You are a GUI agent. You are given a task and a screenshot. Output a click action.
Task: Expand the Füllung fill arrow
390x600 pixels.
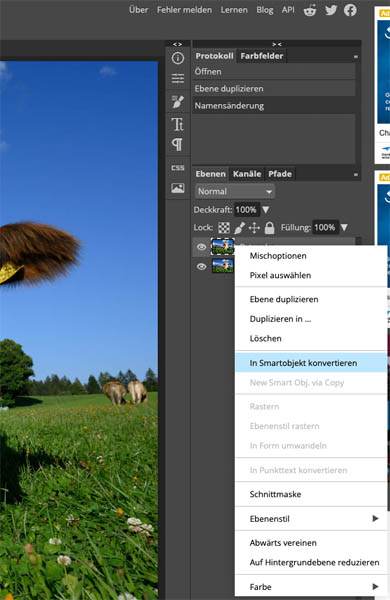click(344, 227)
